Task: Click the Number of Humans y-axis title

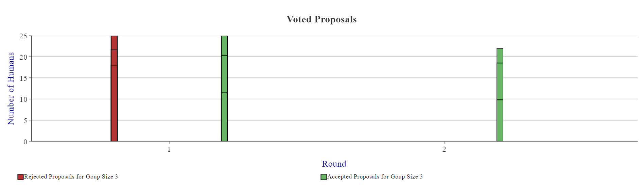Action: 11,89
